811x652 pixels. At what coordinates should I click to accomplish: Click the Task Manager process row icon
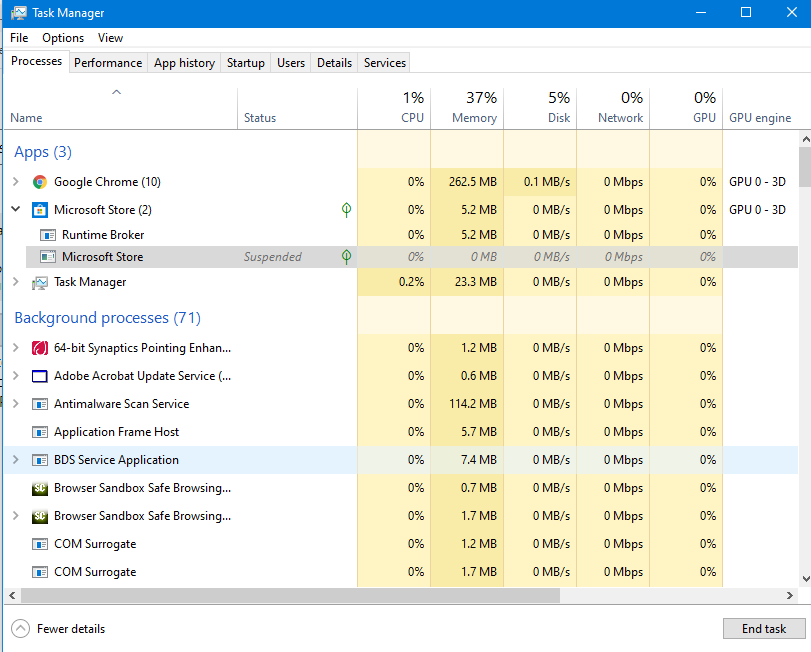coord(40,282)
